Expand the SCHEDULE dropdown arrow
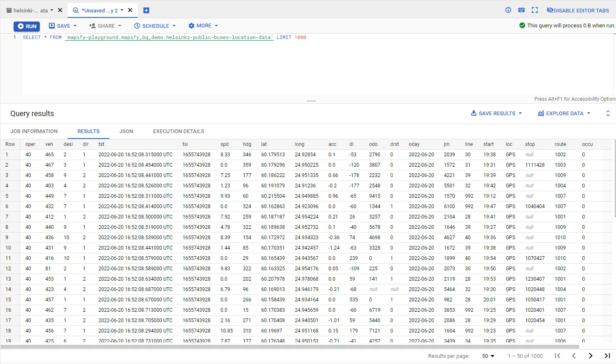 coord(174,26)
